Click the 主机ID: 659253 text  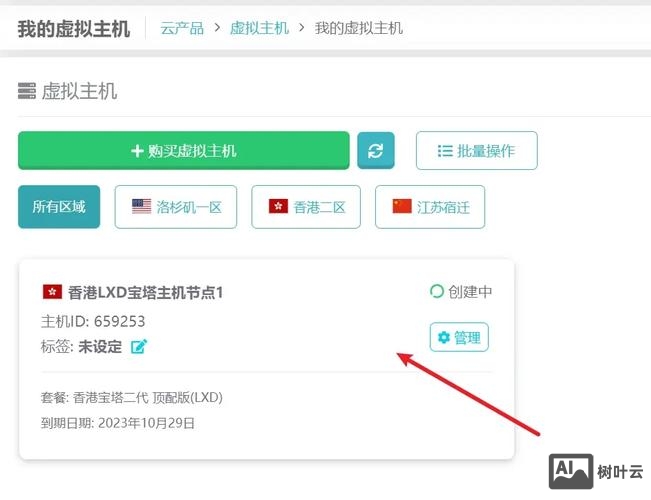point(93,321)
